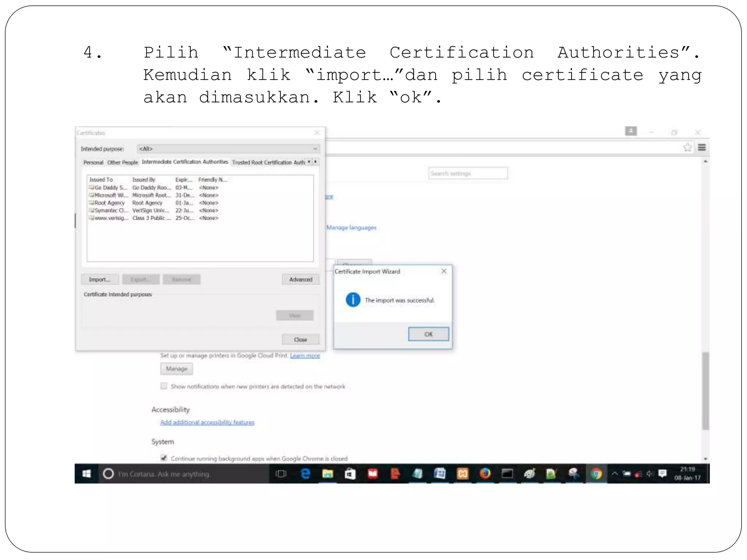Viewport: 747px width, 560px height.
Task: Open File Explorer from the taskbar
Action: pyautogui.click(x=328, y=474)
